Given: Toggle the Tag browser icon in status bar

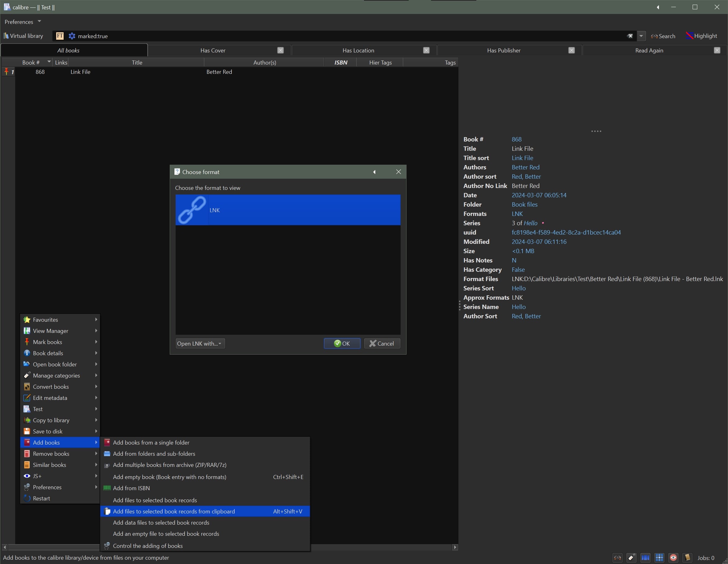Looking at the screenshot, I should click(x=631, y=558).
